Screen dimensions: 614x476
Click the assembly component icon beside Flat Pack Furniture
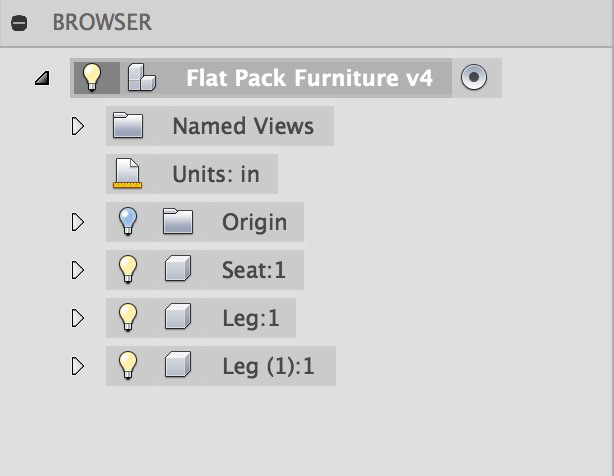point(142,78)
